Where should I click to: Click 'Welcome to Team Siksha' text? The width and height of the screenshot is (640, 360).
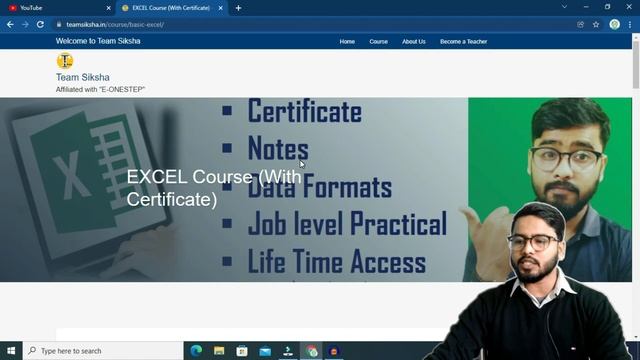pos(98,41)
